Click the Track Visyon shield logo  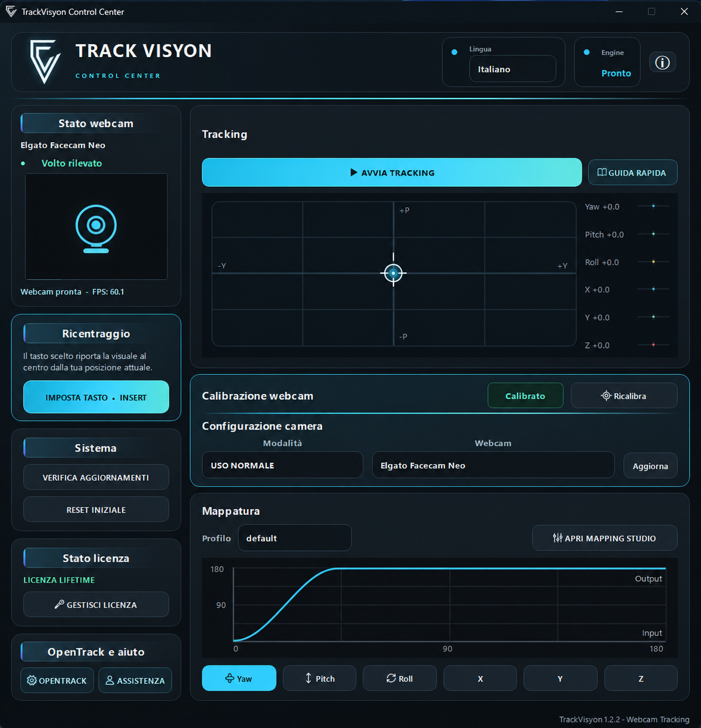45,62
